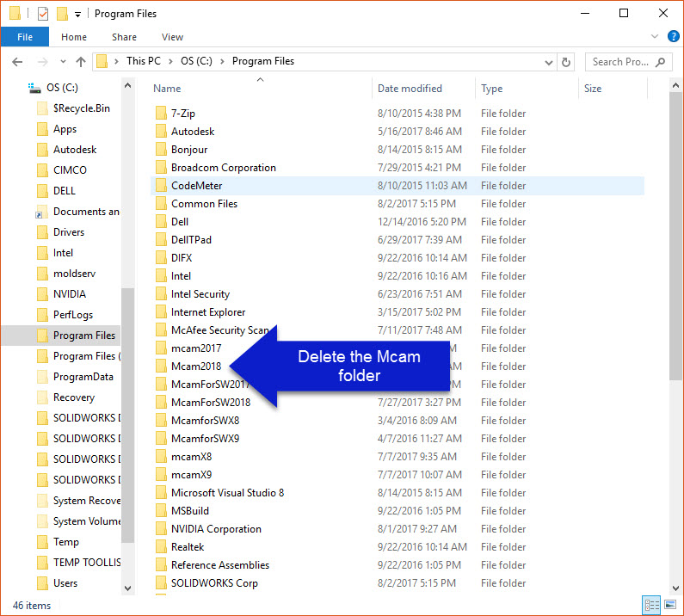Select the mcam2017 folder
The image size is (684, 616).
point(196,348)
